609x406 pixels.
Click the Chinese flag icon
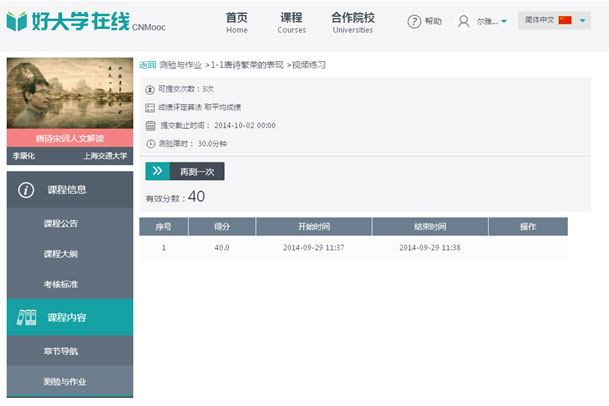click(565, 20)
